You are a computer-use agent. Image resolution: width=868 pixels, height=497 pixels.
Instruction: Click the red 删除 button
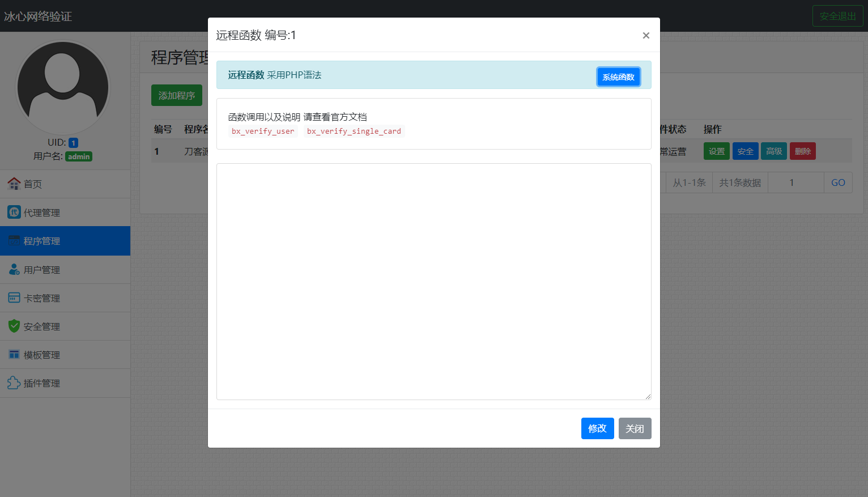click(x=803, y=151)
